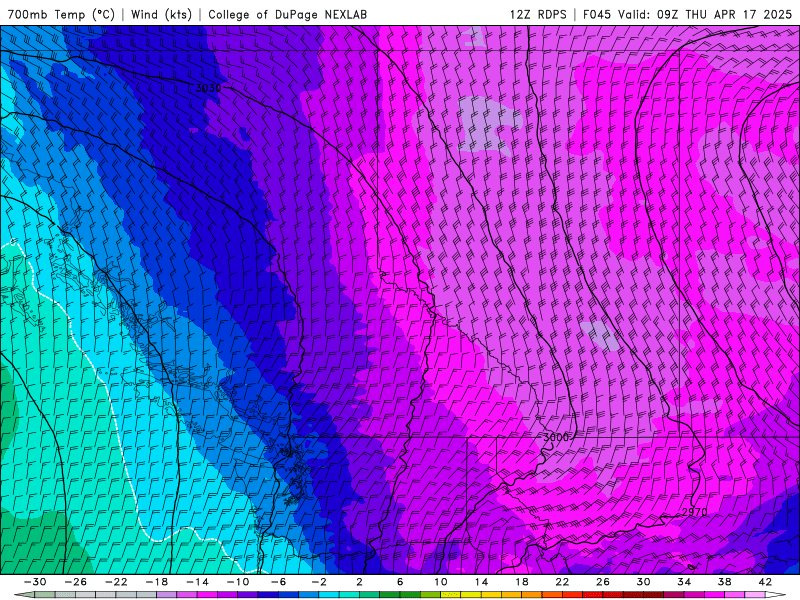Click the red colorbar swatch below the 22 label
The width and height of the screenshot is (800, 600).
[x=572, y=595]
